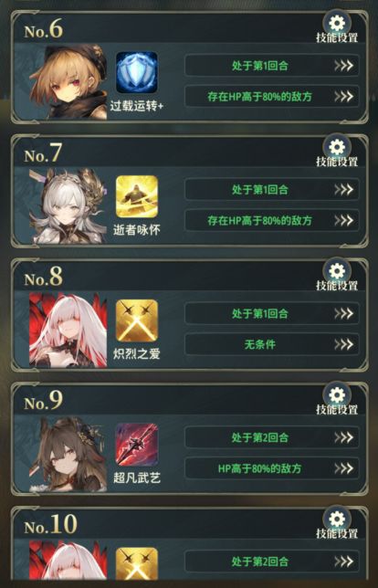Select the 逝者咏怀 skill icon
378x588 pixels.
137,196
